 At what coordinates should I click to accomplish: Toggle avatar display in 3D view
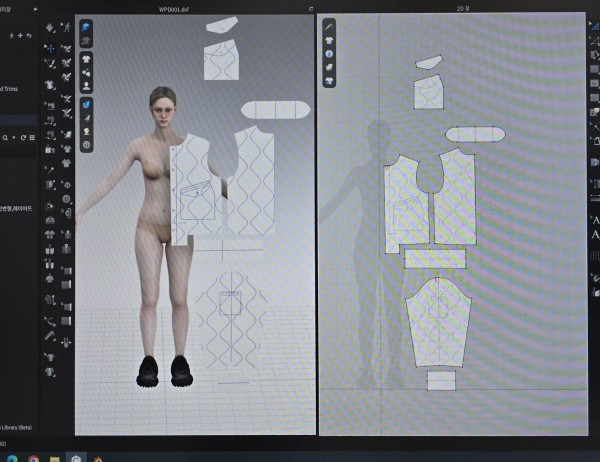(x=87, y=85)
